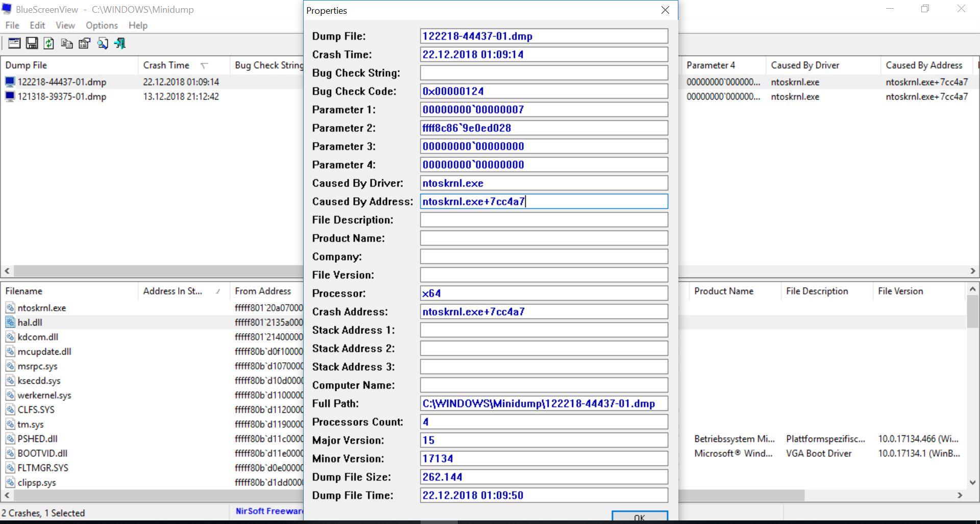
Task: Open Advanced Options from the toolbar
Action: point(14,43)
